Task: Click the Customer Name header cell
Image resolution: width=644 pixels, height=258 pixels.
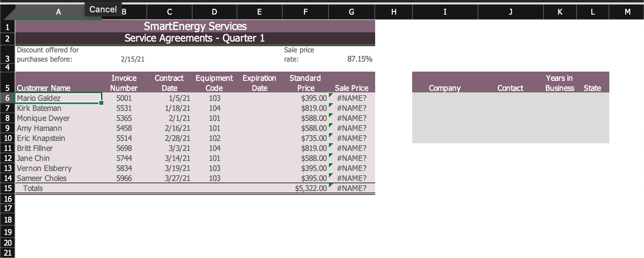Action: tap(59, 82)
